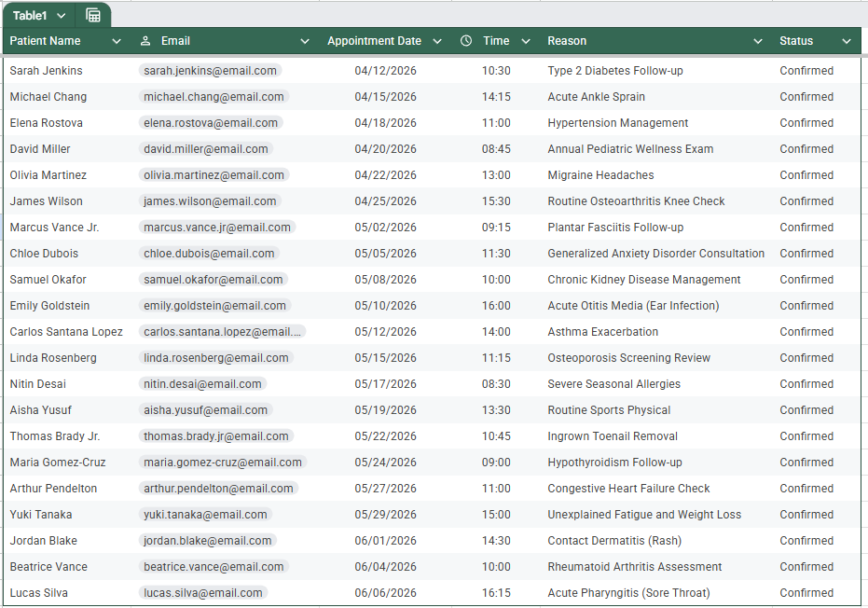
Task: Expand the Email column filter arrow
Action: [x=305, y=41]
